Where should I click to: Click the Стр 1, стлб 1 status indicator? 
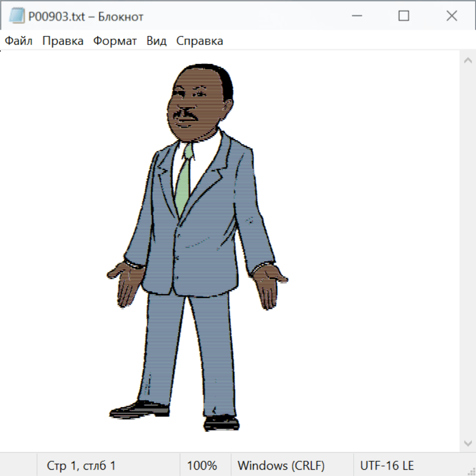pyautogui.click(x=81, y=465)
